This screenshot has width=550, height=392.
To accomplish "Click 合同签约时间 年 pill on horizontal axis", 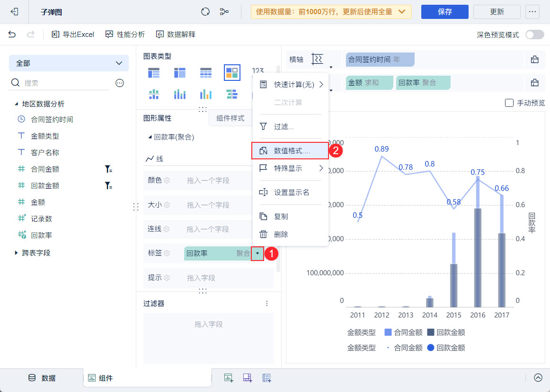I will 380,60.
